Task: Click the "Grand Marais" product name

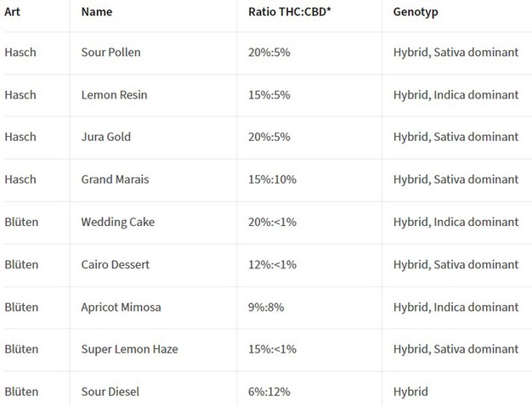Action: 116,180
